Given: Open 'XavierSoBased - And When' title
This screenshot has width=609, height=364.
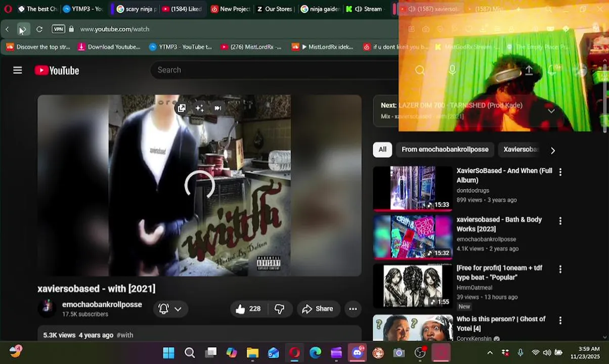Looking at the screenshot, I should pos(504,175).
